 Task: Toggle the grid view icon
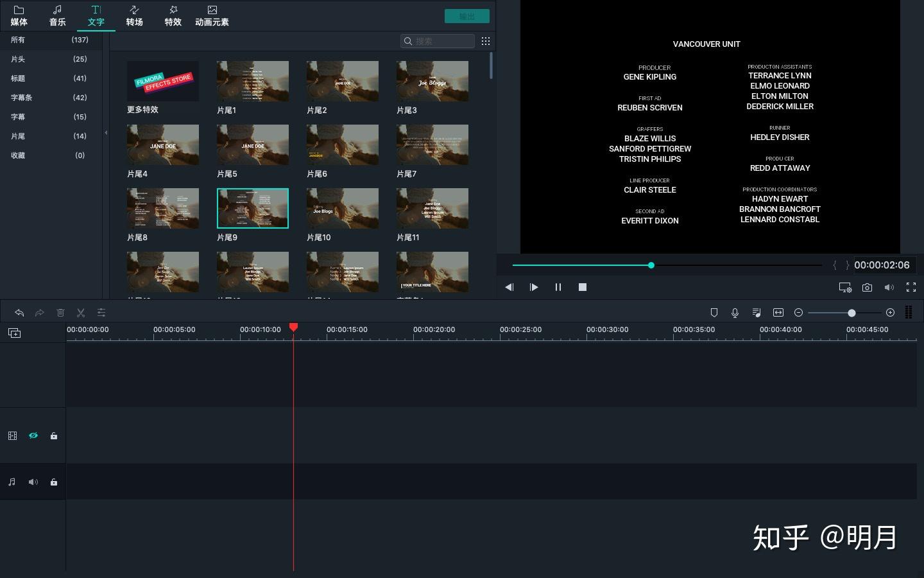coord(486,41)
